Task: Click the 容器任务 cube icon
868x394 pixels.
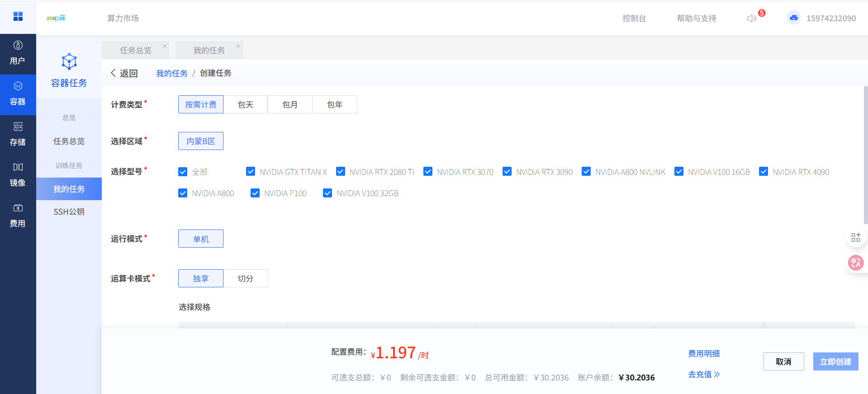Action: click(x=69, y=61)
